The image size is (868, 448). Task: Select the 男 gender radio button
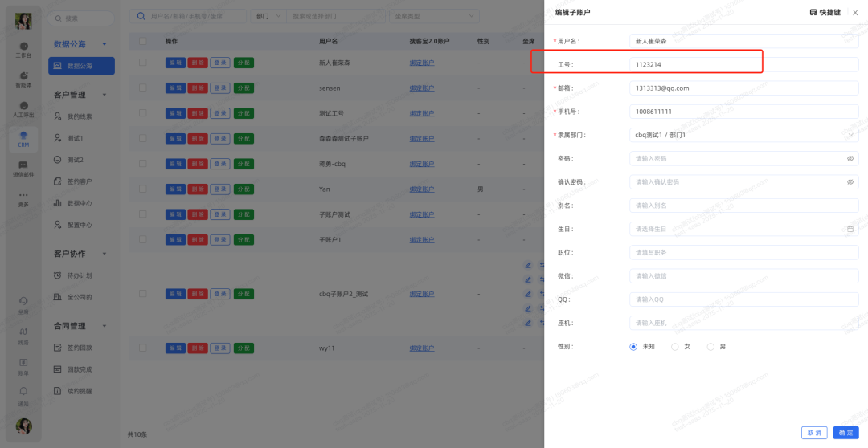[710, 347]
